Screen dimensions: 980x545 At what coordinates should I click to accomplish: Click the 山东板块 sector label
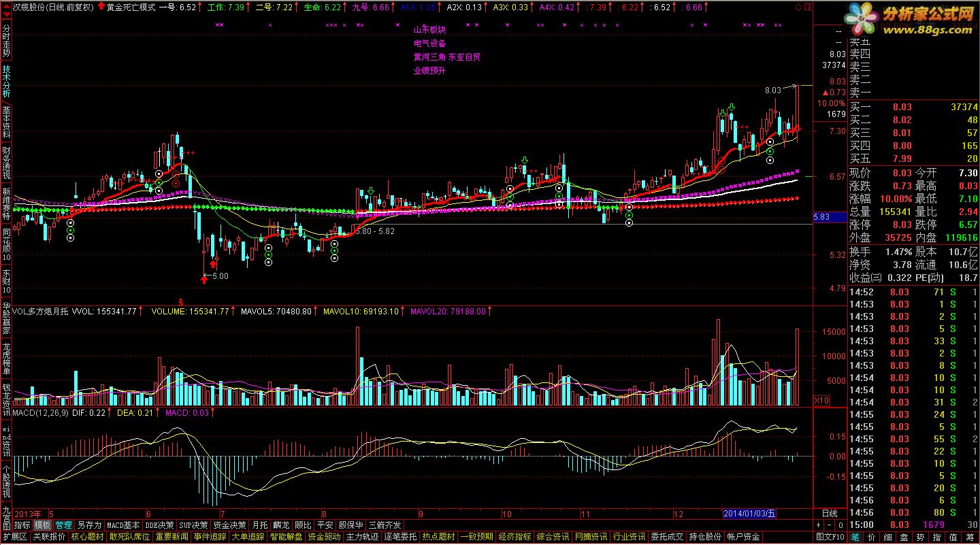point(429,29)
